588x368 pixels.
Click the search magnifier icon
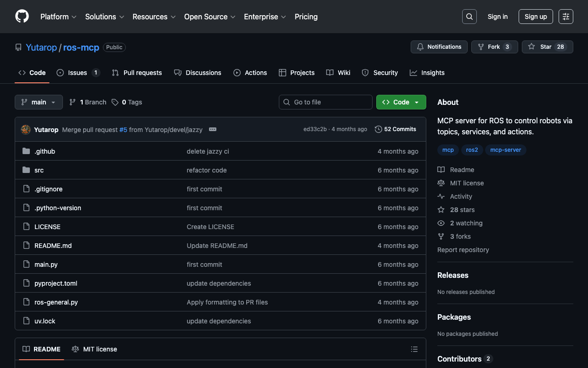(x=469, y=17)
